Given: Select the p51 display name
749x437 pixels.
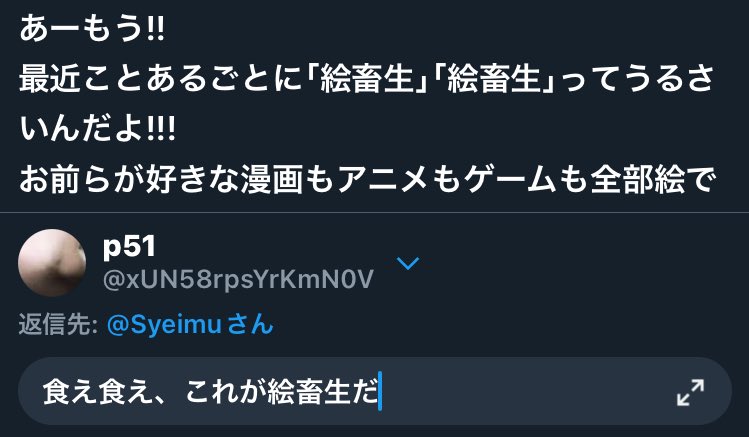Looking at the screenshot, I should [129, 247].
